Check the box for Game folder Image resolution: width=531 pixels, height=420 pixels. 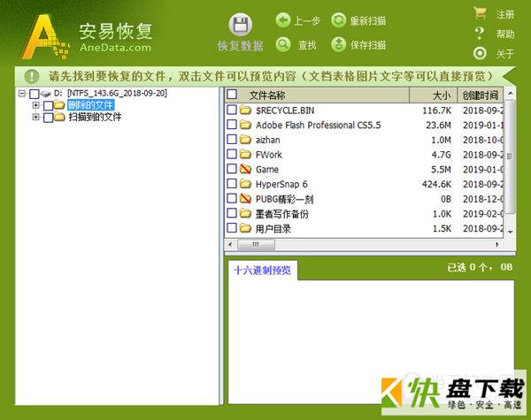pyautogui.click(x=232, y=169)
